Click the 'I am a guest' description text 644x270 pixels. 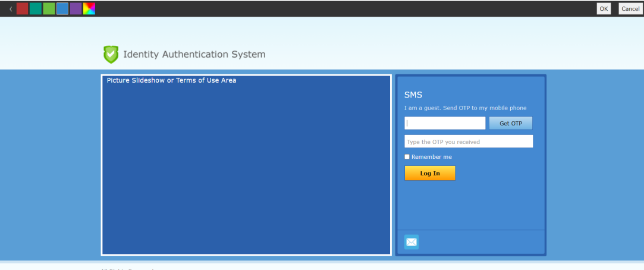click(465, 108)
